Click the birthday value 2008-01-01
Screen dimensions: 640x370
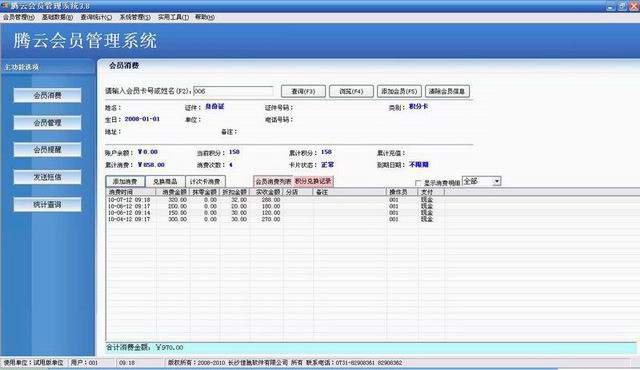pyautogui.click(x=142, y=119)
